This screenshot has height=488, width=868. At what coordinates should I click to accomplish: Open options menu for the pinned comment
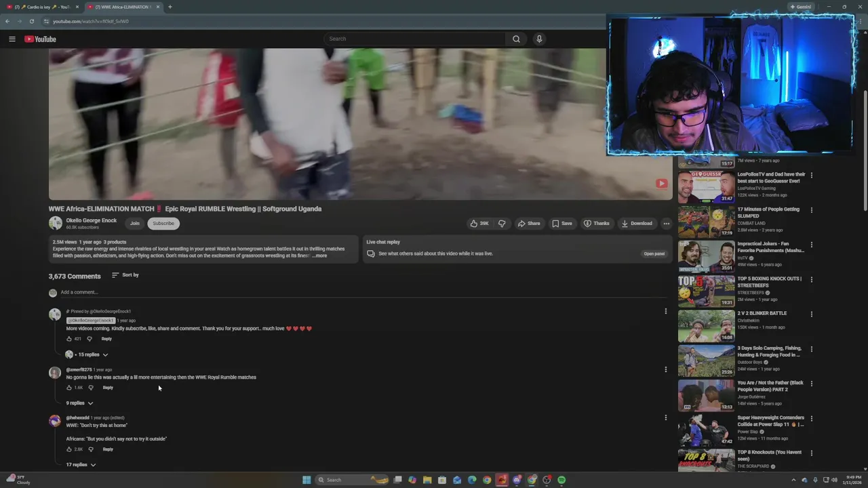click(665, 311)
